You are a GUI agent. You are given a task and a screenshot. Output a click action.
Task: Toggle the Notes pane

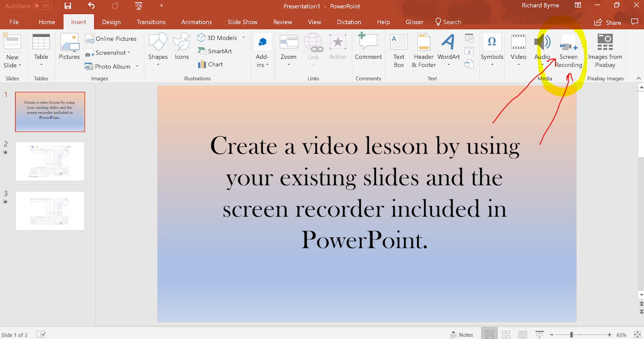click(461, 335)
